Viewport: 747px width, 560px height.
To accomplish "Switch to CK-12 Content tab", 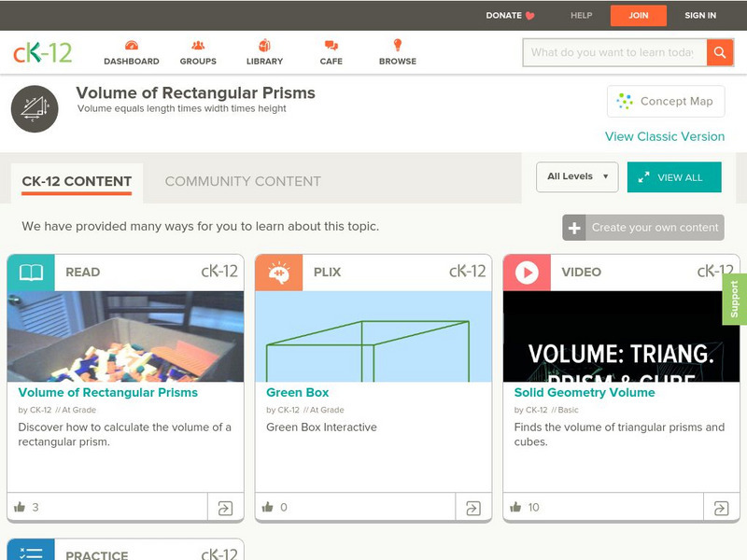I will coord(77,182).
